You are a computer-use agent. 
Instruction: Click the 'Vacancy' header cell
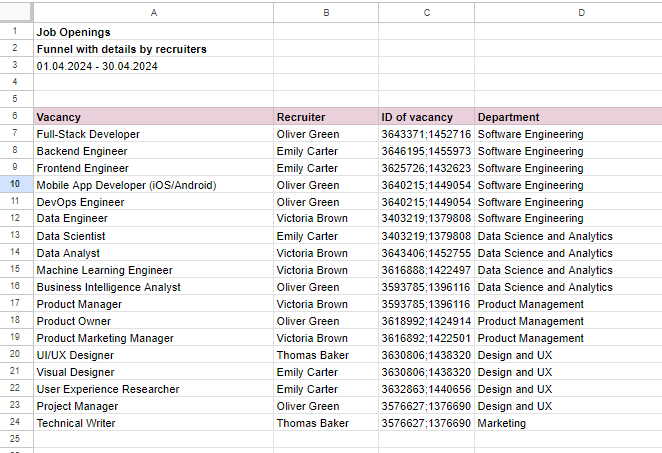click(154, 117)
